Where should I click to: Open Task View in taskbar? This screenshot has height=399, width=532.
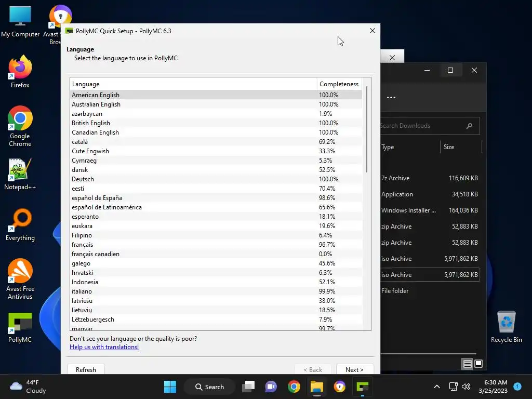248,387
